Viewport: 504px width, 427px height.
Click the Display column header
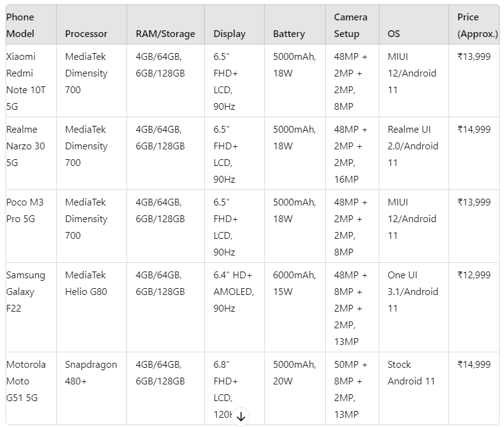point(234,25)
